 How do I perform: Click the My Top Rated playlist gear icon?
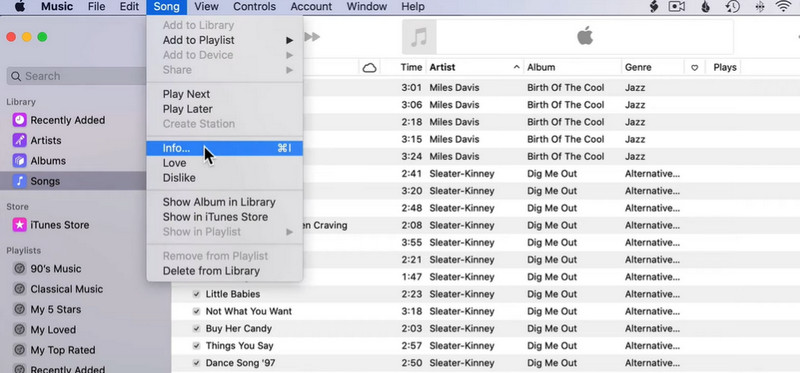pyautogui.click(x=19, y=351)
